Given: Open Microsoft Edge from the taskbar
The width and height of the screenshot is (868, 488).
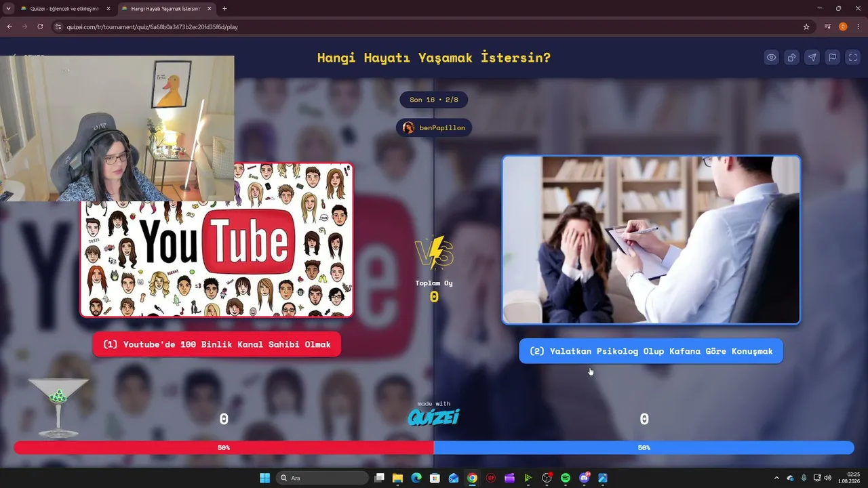Looking at the screenshot, I should click(416, 478).
